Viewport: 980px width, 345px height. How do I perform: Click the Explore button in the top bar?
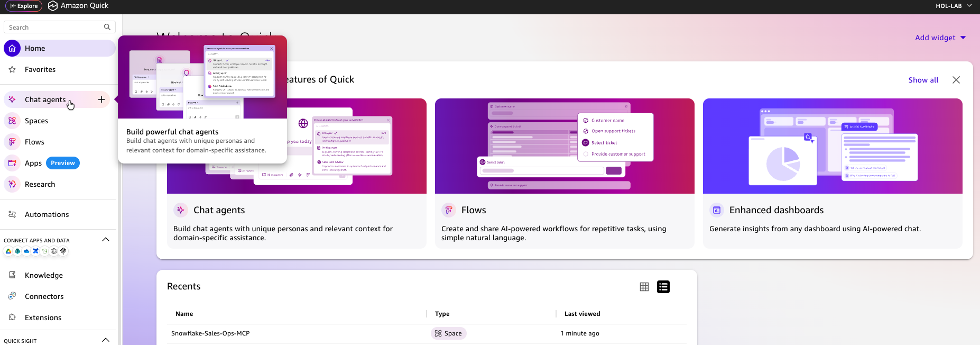24,6
